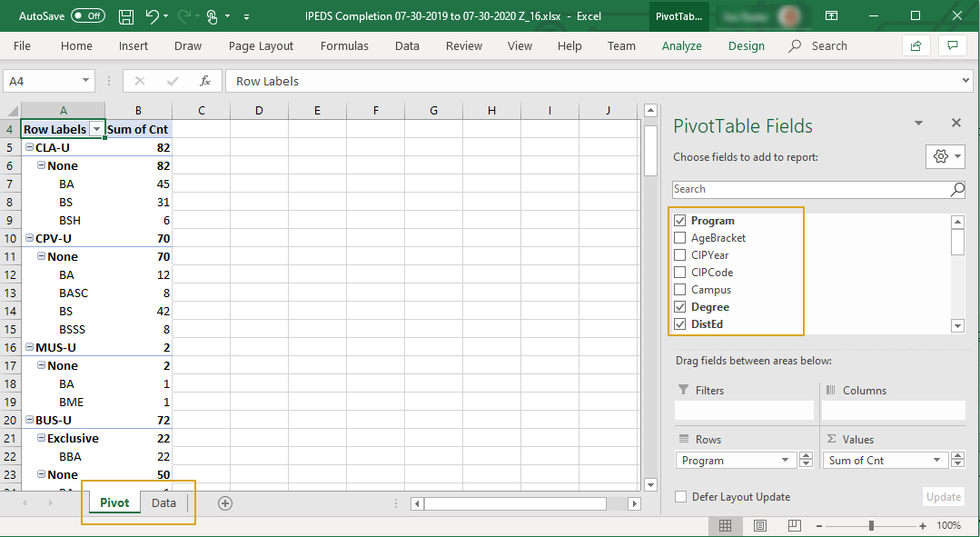Image resolution: width=980 pixels, height=537 pixels.
Task: Open the Comments speech bubble icon
Action: click(952, 45)
